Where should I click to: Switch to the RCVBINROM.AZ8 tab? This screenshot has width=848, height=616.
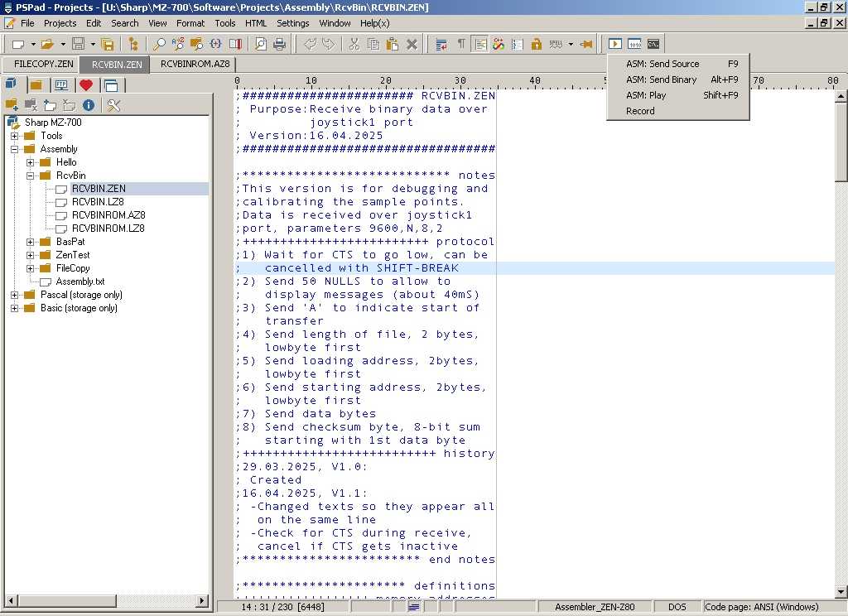pyautogui.click(x=195, y=64)
